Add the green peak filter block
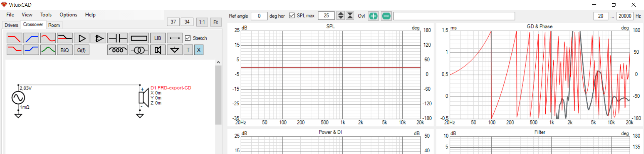 pos(48,50)
